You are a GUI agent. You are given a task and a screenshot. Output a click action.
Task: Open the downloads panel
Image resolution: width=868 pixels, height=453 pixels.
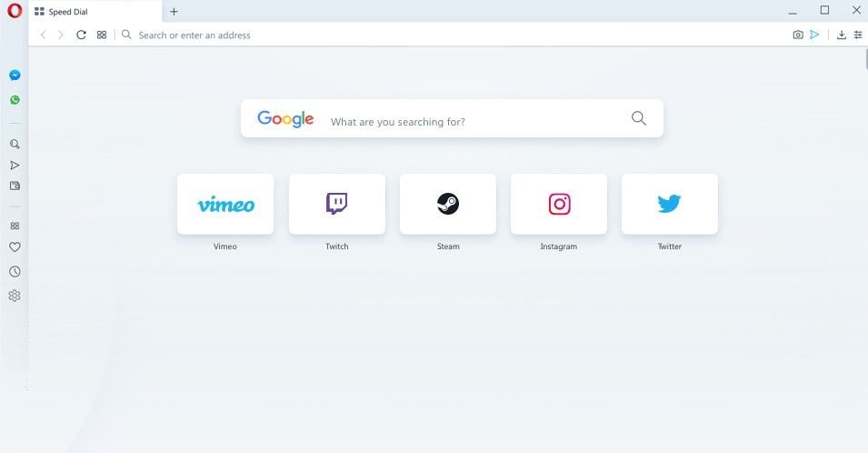842,35
